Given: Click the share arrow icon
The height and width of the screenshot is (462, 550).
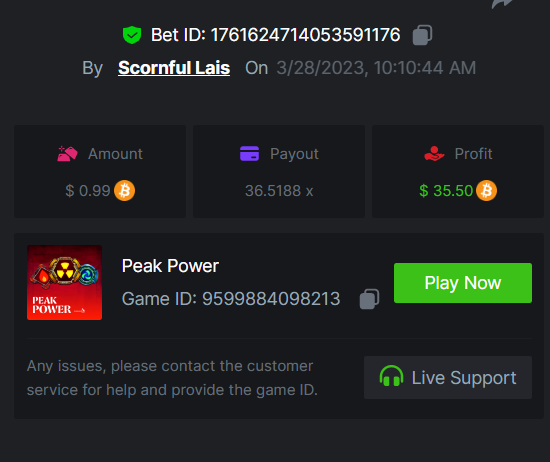Looking at the screenshot, I should [x=502, y=4].
